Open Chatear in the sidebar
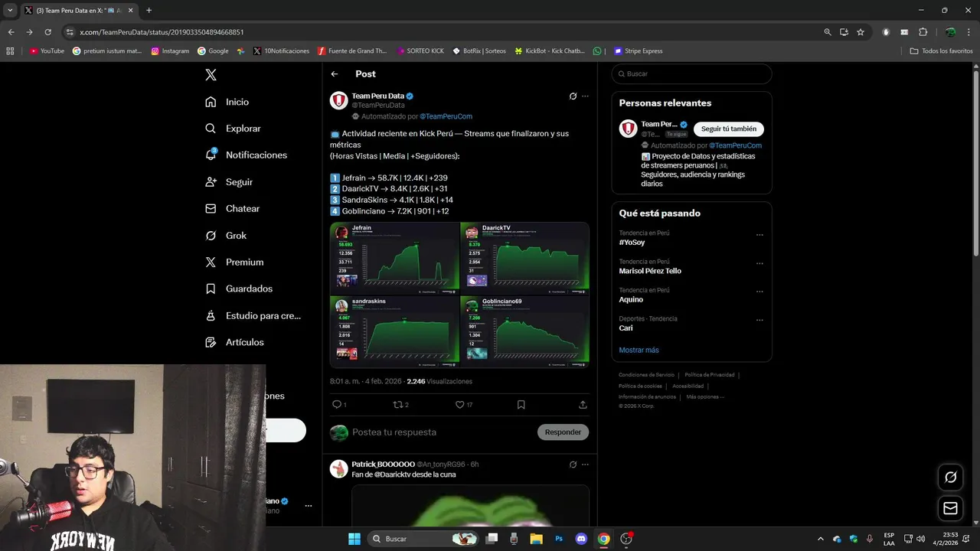Viewport: 980px width, 551px height. click(x=232, y=208)
